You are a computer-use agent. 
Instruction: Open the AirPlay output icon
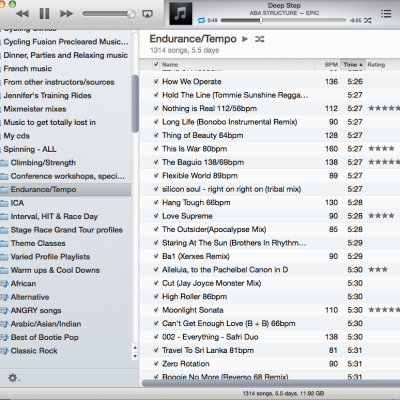[x=147, y=14]
